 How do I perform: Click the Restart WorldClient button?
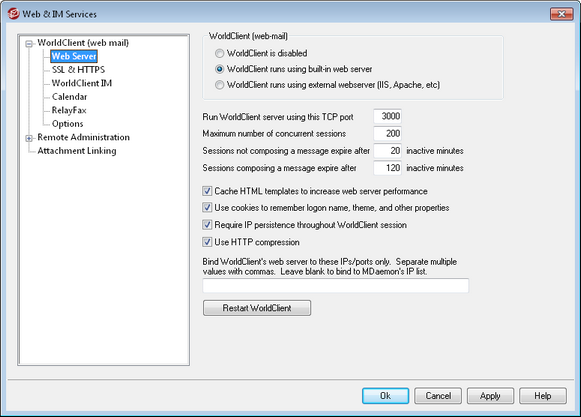point(257,308)
